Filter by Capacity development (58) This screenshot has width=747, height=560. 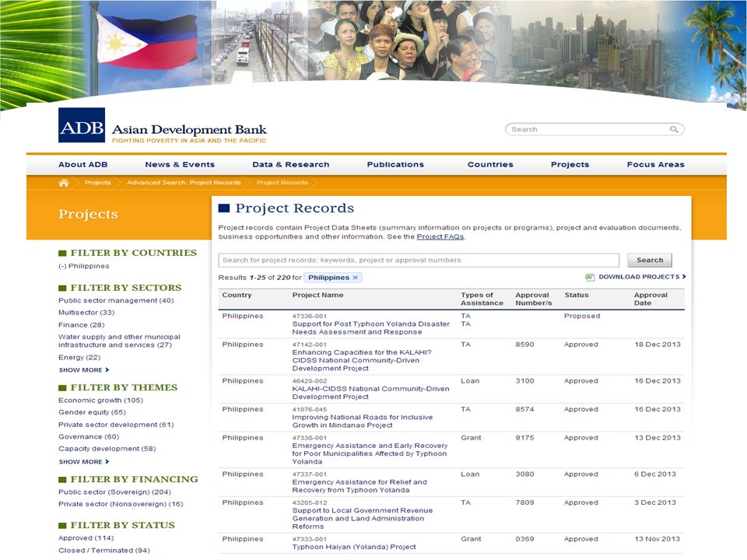pos(107,449)
